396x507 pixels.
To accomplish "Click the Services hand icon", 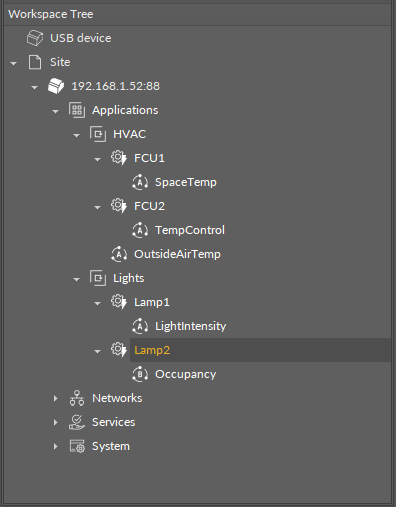I will coord(77,422).
